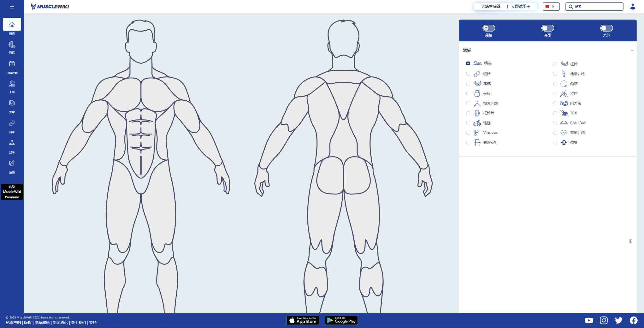This screenshot has height=328, width=644.
Task: Enable the 高级 advanced toggle
Action: click(547, 28)
